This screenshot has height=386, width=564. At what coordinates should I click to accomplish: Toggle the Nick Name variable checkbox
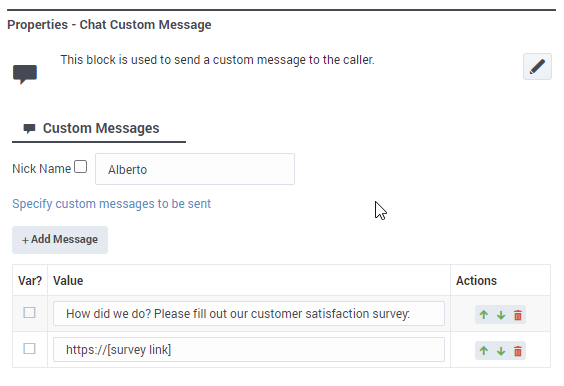pos(81,167)
